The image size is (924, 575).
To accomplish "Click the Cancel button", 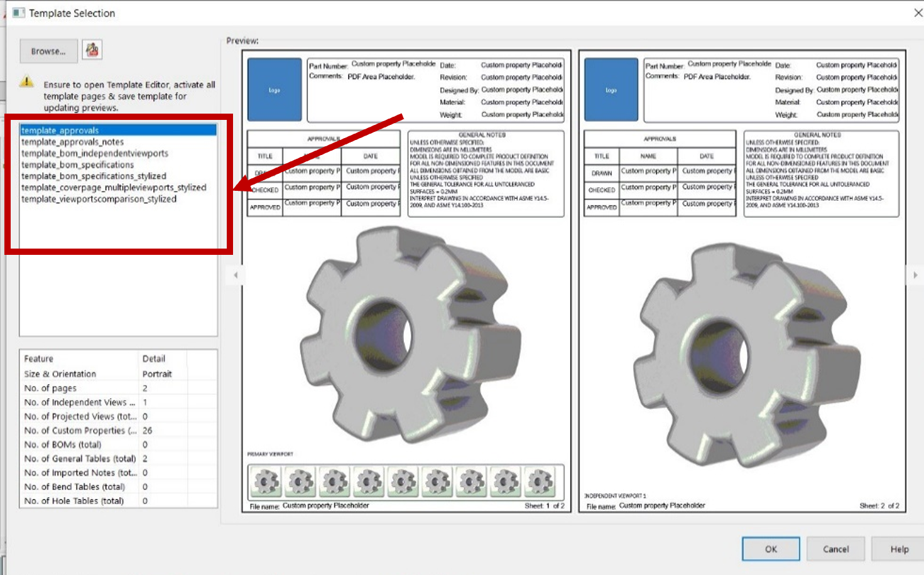I will point(835,549).
